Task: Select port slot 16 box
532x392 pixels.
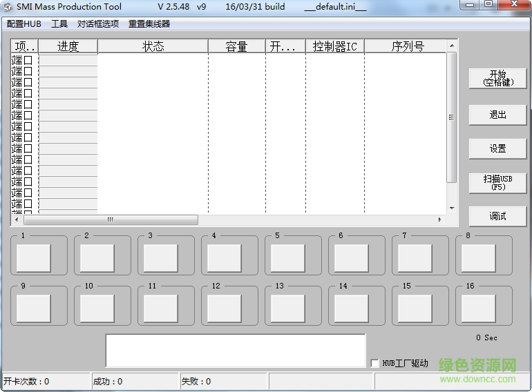Action: 478,308
